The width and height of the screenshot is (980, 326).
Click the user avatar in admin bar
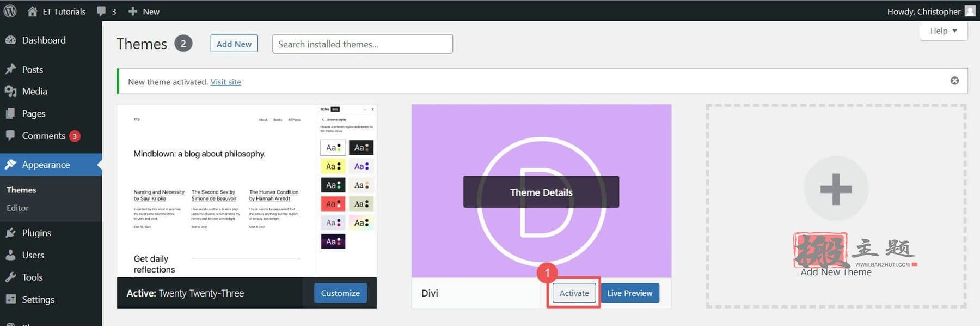point(970,11)
